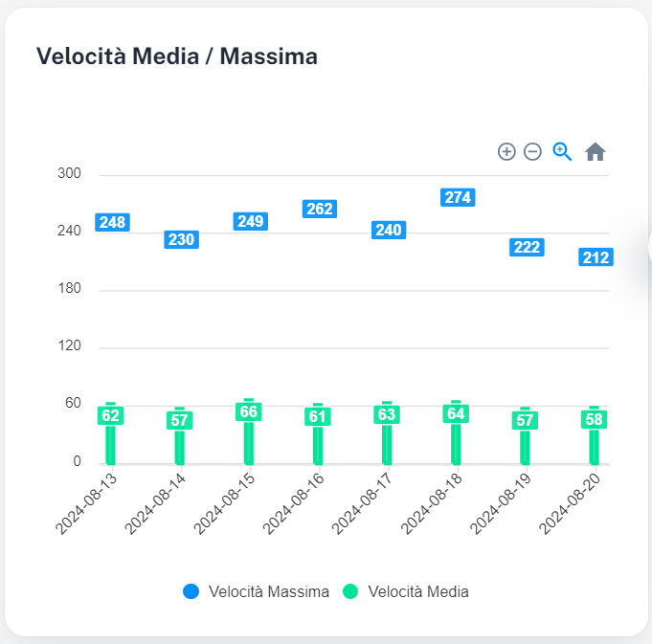Click the 230 max speed data label
Screen dimensions: 652x644
click(x=181, y=239)
